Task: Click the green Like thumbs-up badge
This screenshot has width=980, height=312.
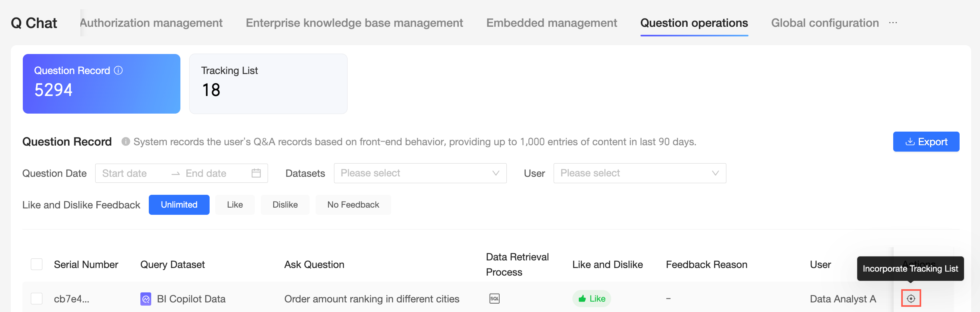Action: 592,298
